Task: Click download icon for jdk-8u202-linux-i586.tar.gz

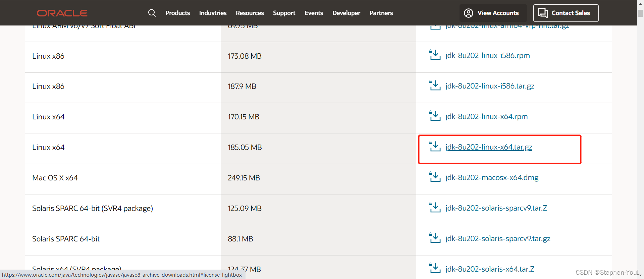Action: (435, 85)
